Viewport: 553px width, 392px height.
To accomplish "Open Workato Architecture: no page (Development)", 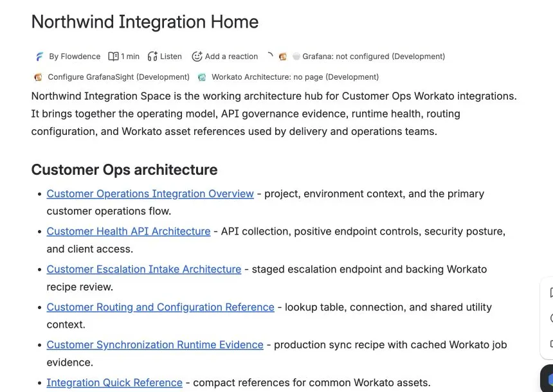I will pos(295,77).
